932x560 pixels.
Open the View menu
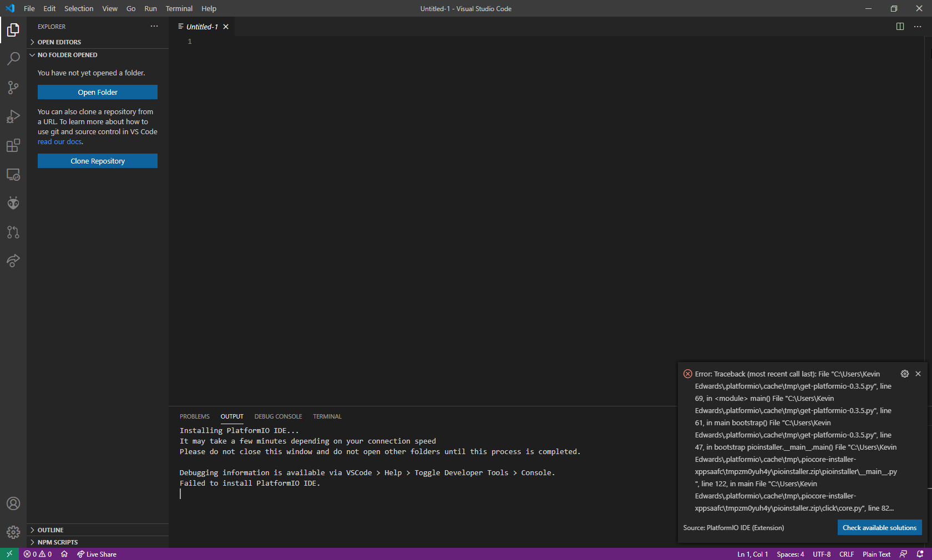click(110, 8)
